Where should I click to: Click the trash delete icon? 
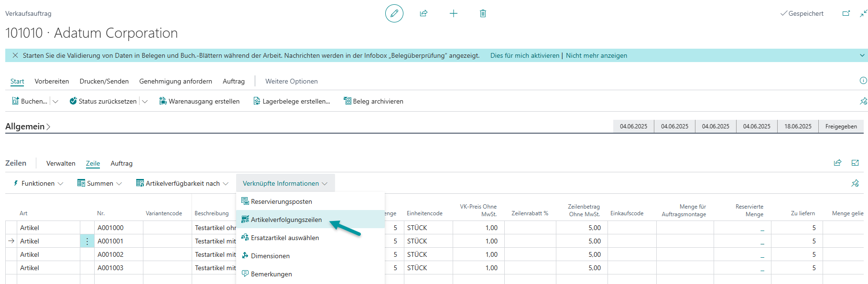pos(483,13)
